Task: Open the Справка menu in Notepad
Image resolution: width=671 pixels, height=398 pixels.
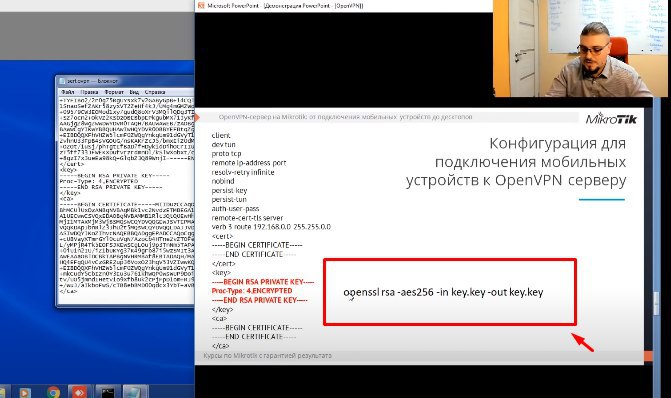Action: tap(155, 92)
